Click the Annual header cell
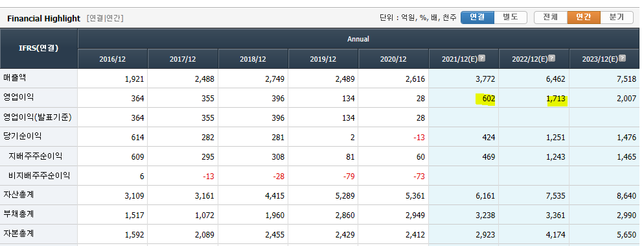Screen dimensions: 644x246 [358, 39]
